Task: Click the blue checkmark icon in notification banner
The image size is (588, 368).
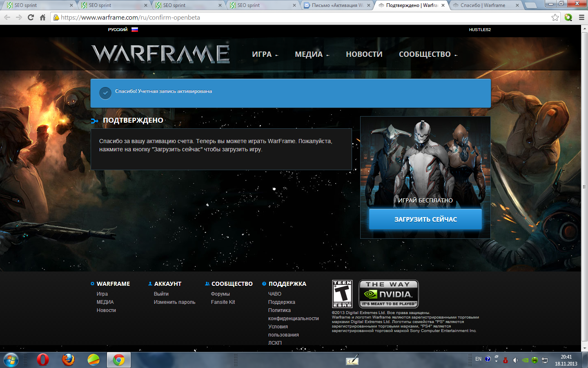Action: [105, 93]
